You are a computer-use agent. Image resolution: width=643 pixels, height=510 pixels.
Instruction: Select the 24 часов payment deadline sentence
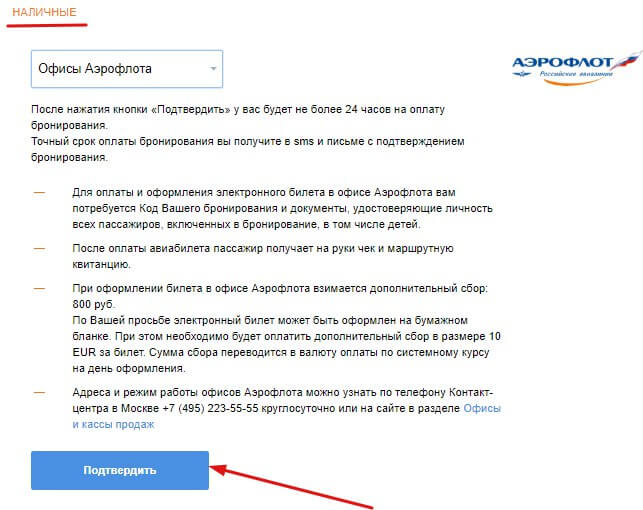pyautogui.click(x=238, y=117)
